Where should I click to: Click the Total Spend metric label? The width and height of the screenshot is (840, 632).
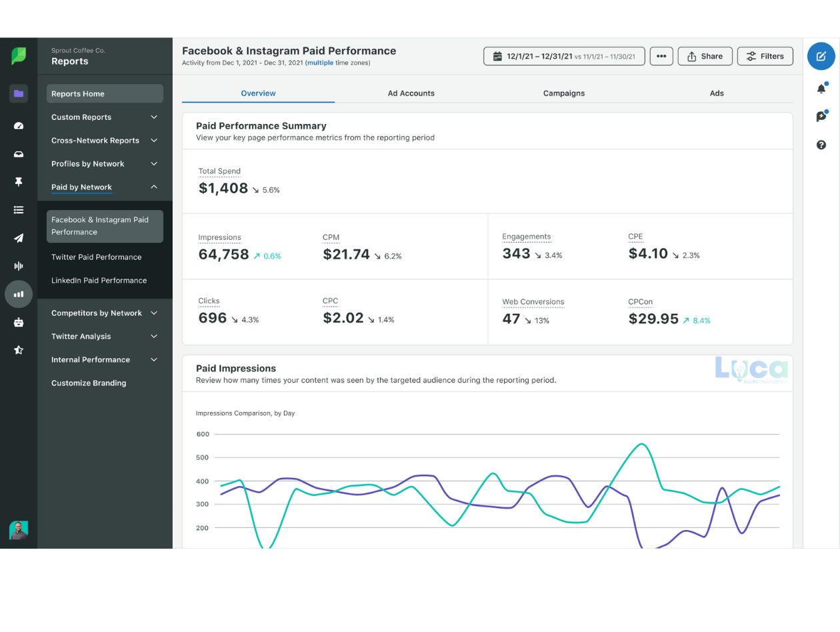[x=219, y=171]
